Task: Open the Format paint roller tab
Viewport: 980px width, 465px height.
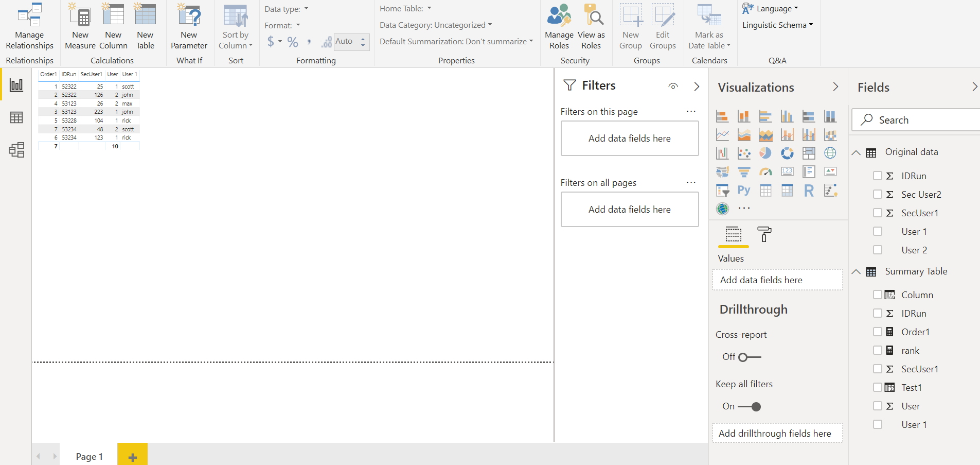Action: (x=764, y=234)
